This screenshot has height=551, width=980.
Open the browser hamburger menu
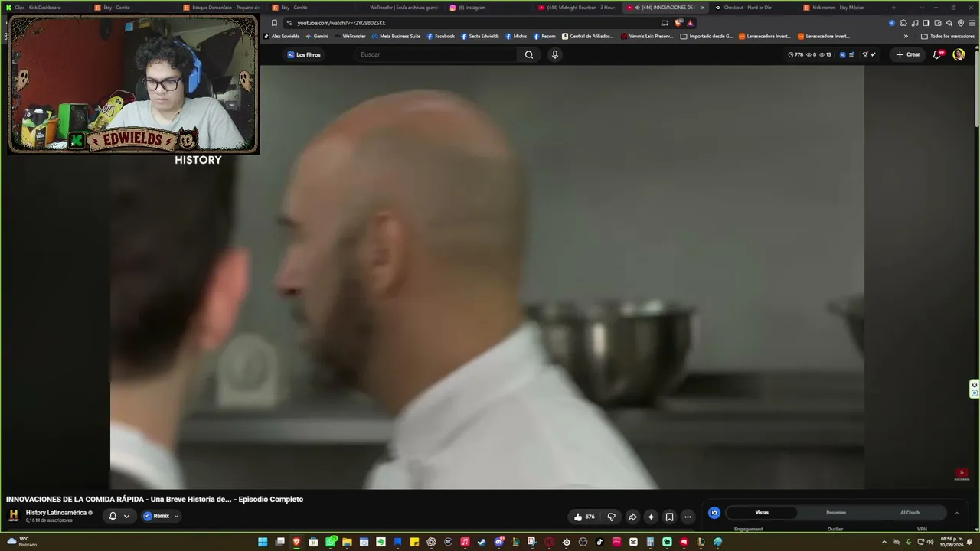(972, 23)
